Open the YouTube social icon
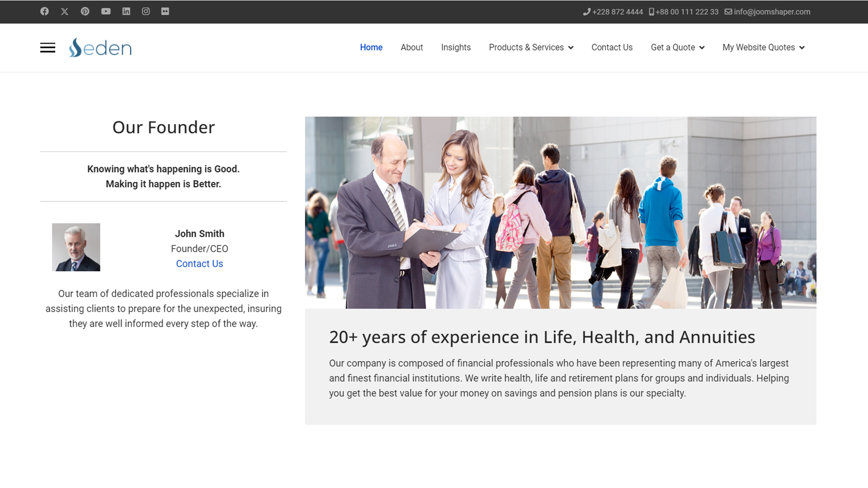This screenshot has height=488, width=868. click(x=106, y=12)
